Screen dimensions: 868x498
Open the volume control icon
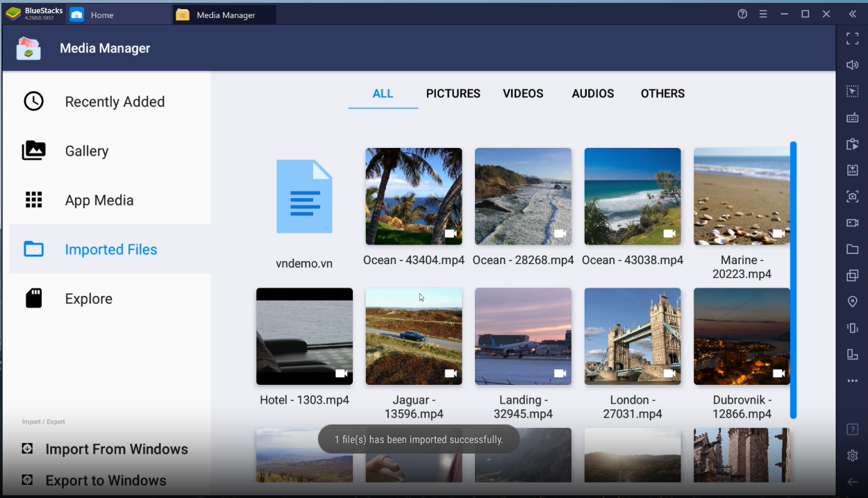tap(852, 64)
